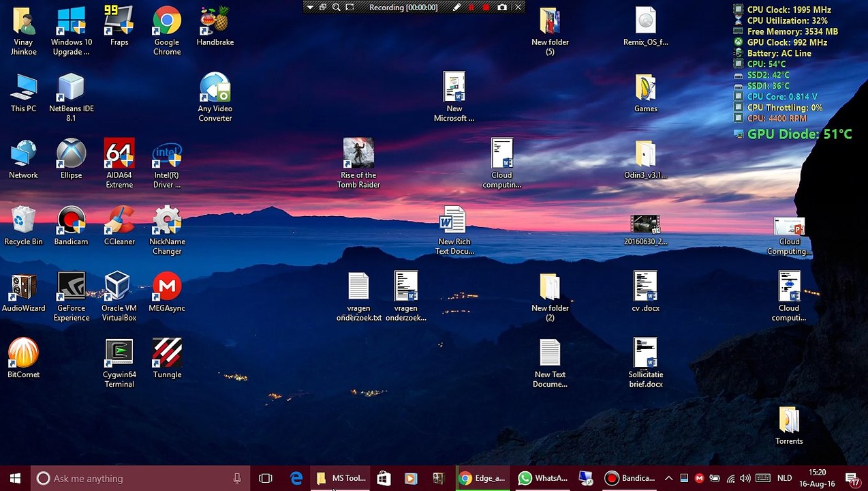Screen dimensions: 868x491
Task: Launch Microsoft Edge from the taskbar
Action: pyautogui.click(x=296, y=479)
